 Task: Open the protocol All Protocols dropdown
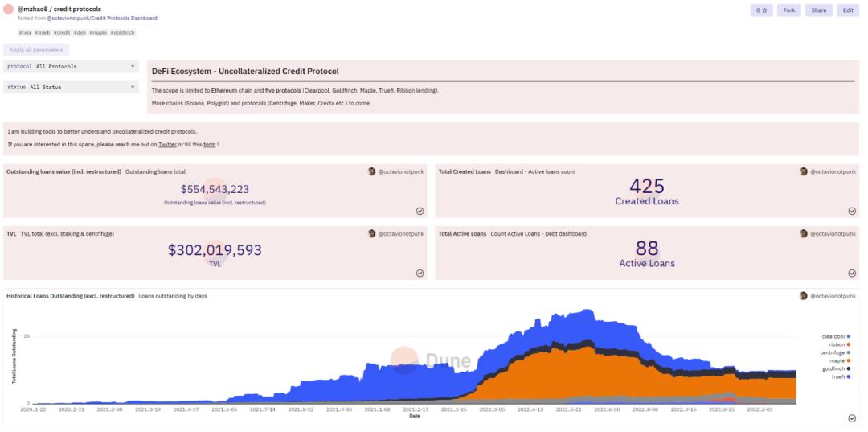(x=71, y=66)
